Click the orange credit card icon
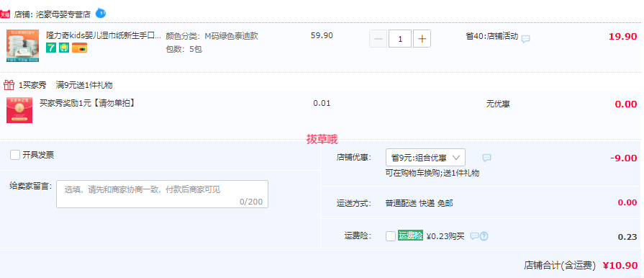 point(79,48)
